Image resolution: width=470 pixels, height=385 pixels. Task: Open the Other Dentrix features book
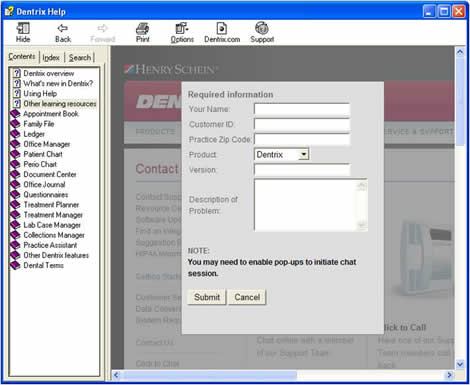[56, 255]
